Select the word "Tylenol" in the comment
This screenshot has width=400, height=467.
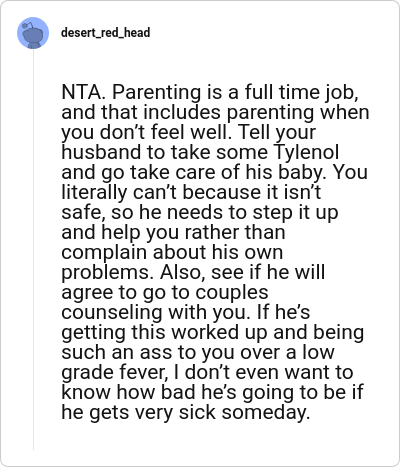306,152
